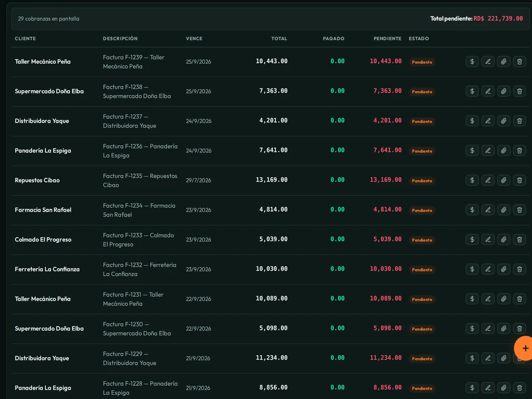This screenshot has height=399, width=532.
Task: Click the PENDIENTE column header
Action: coord(387,39)
